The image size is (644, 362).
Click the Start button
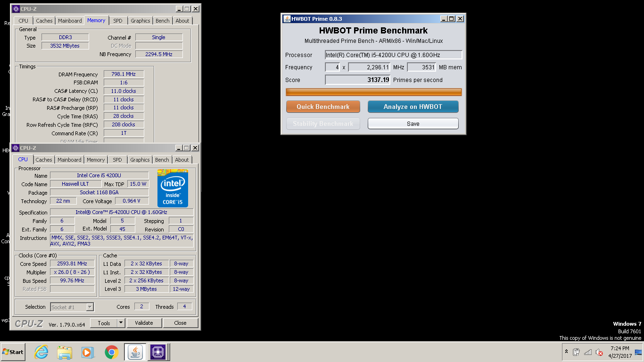pos(13,352)
